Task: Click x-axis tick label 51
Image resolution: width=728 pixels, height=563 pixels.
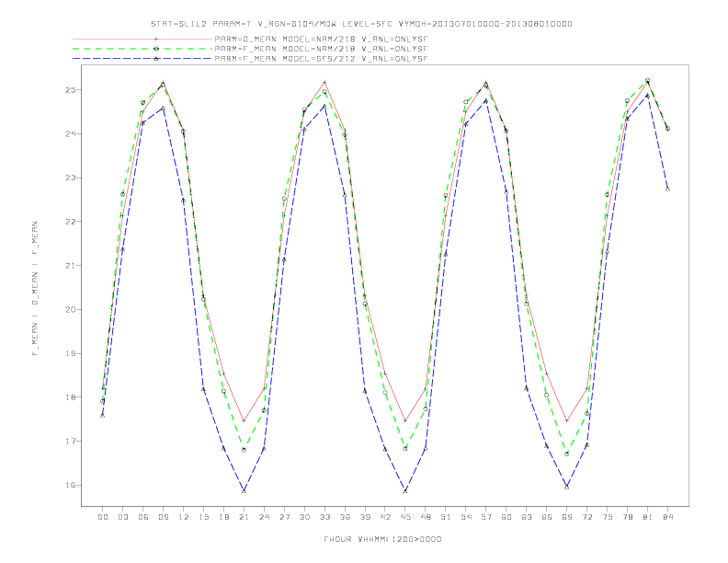Action: pyautogui.click(x=446, y=517)
